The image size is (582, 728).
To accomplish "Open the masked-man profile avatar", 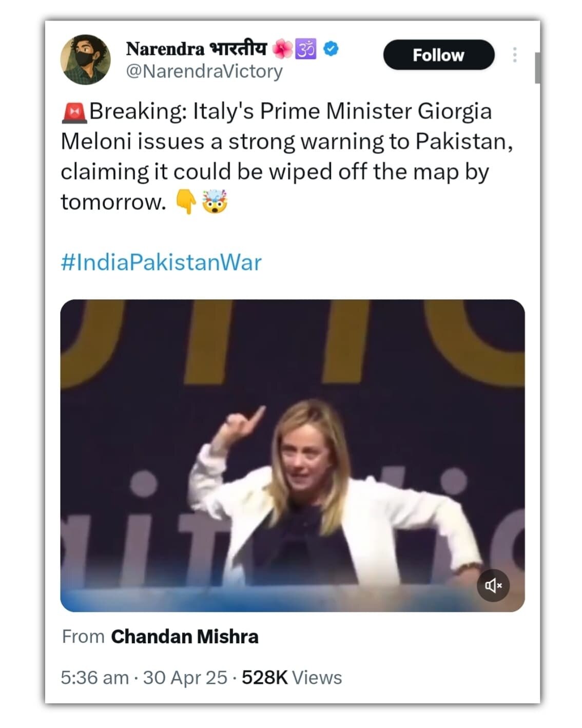I will click(85, 59).
